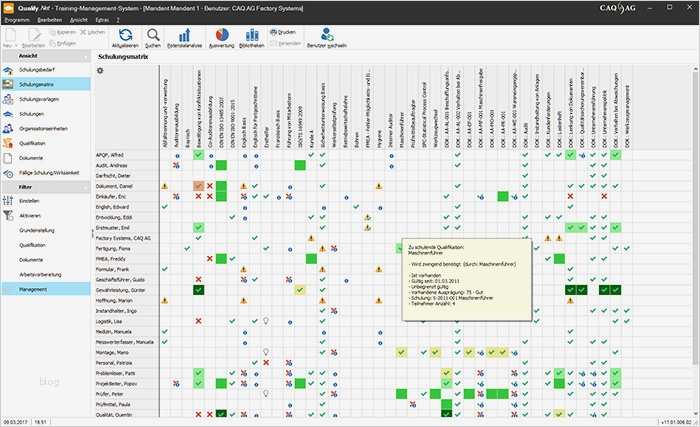Open the Bearbeiten menu in menu bar
700x427 pixels.
click(x=50, y=20)
